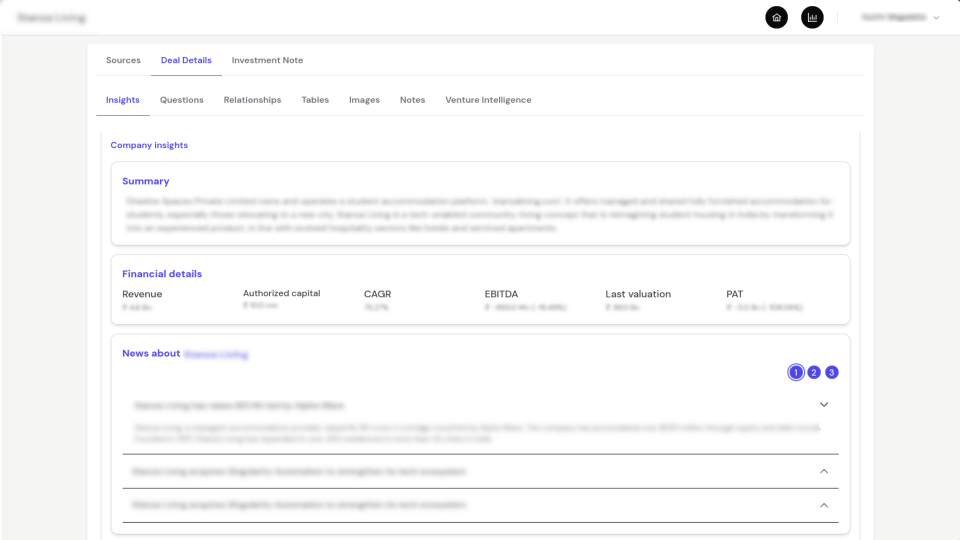Click the Revenue label
This screenshot has height=540, width=960.
(142, 294)
